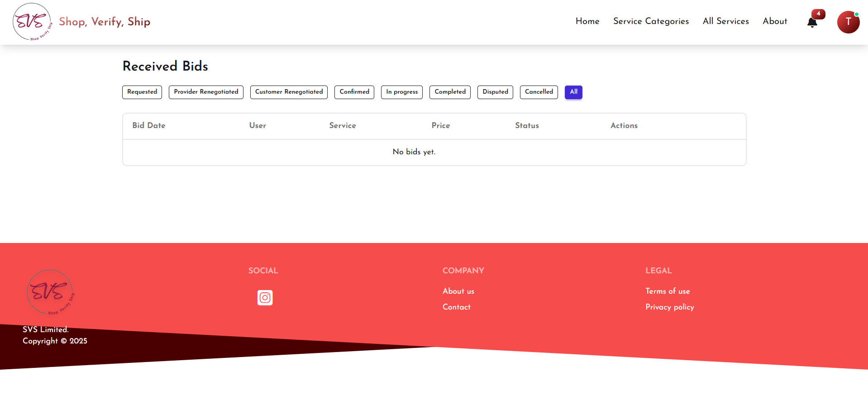Open the user avatar T menu
The width and height of the screenshot is (868, 419).
click(x=848, y=22)
